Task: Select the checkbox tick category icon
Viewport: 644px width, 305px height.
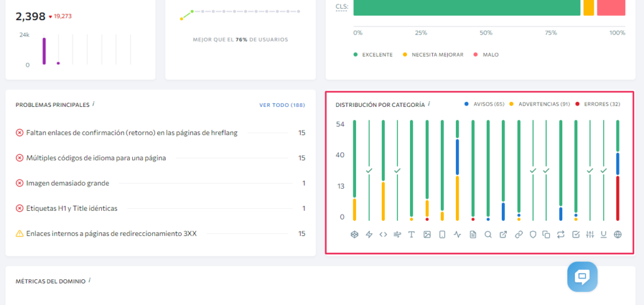Action: pos(576,235)
